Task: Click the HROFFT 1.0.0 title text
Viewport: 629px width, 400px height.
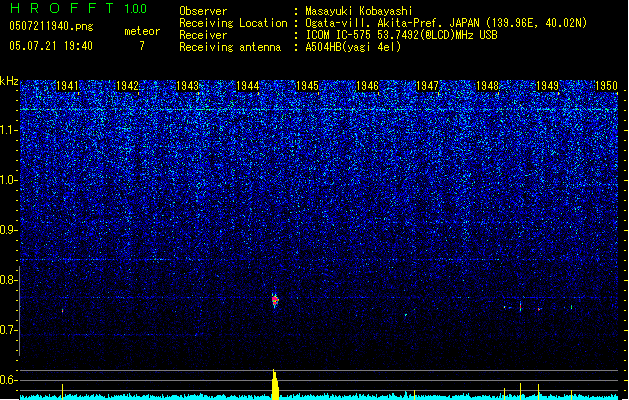Action: tap(78, 8)
